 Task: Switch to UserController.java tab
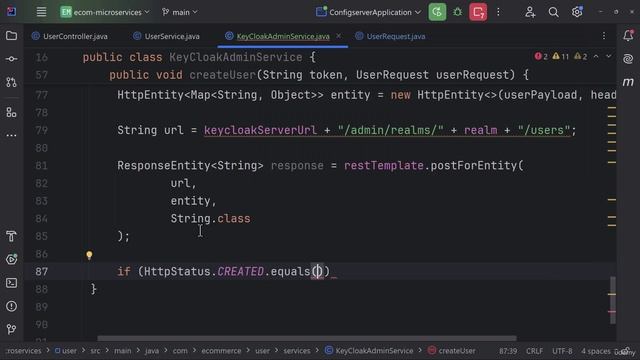coord(70,36)
